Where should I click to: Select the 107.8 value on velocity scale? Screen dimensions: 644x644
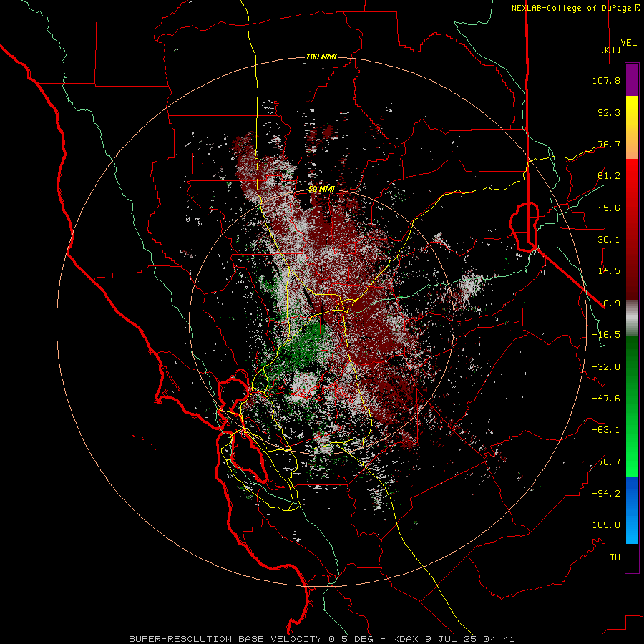click(606, 80)
